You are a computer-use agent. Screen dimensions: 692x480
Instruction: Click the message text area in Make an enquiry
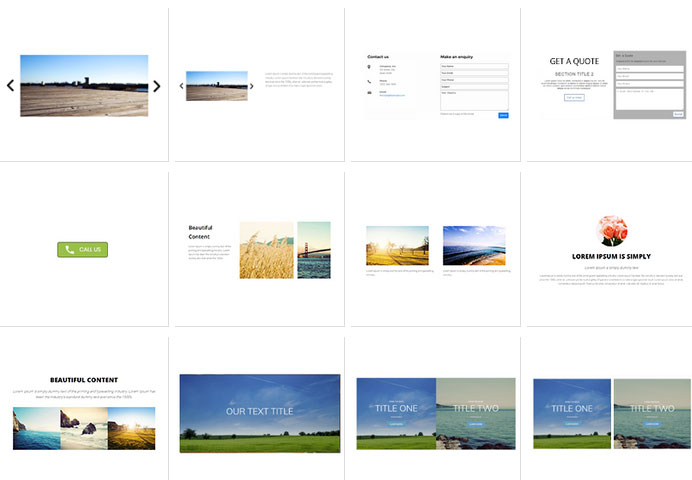(x=474, y=99)
